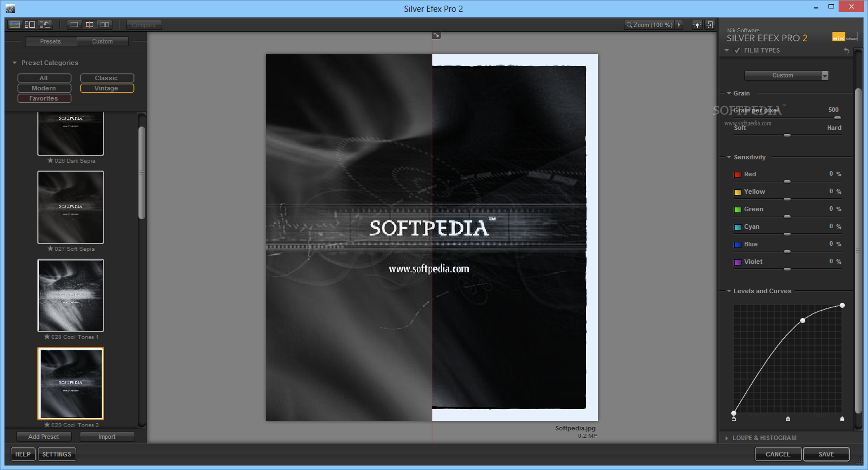
Task: Click the Compare button
Action: (x=144, y=25)
